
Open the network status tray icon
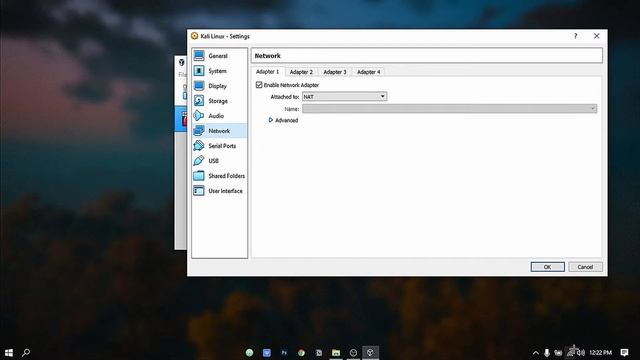[570, 352]
